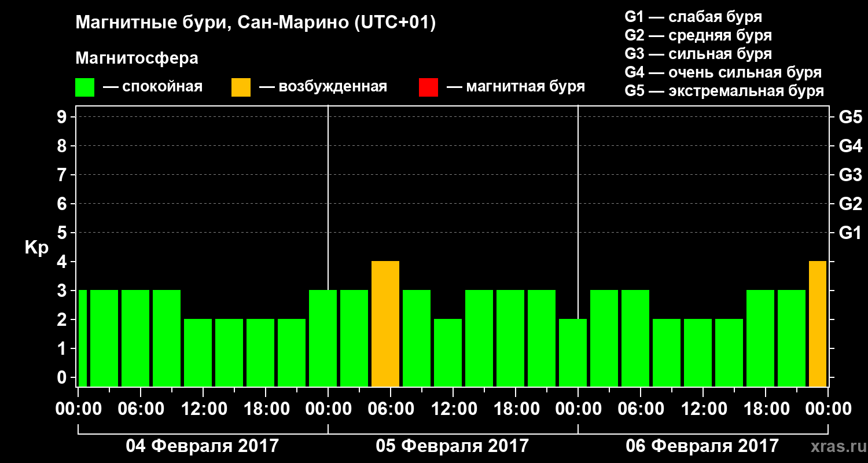The height and width of the screenshot is (463, 868).
Task: Click the Kp axis value '6'
Action: [x=63, y=204]
